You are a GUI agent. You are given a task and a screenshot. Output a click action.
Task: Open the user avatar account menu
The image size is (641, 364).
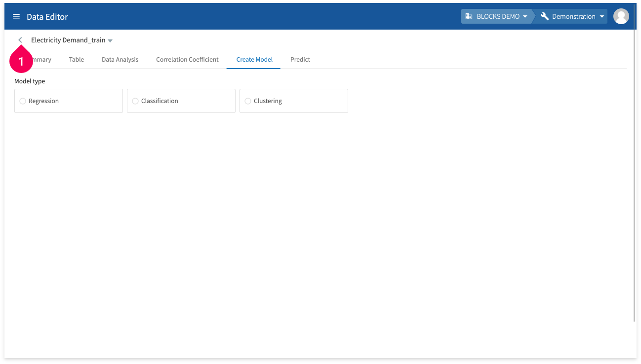point(621,16)
